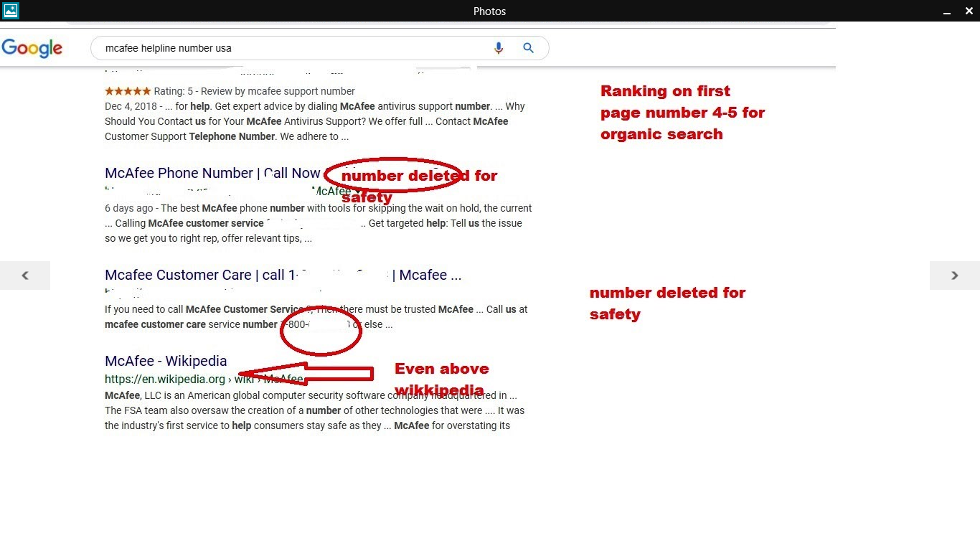This screenshot has width=980, height=551.
Task: Click the https://en.wikipedia.org URL text
Action: point(165,380)
